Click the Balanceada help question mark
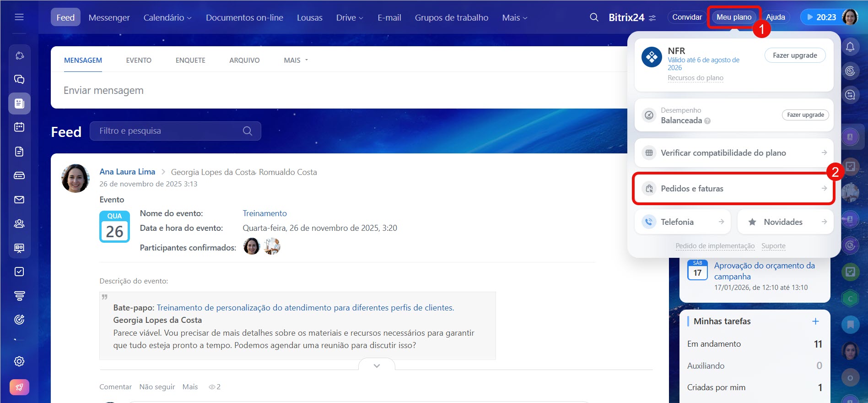This screenshot has width=868, height=403. tap(707, 121)
